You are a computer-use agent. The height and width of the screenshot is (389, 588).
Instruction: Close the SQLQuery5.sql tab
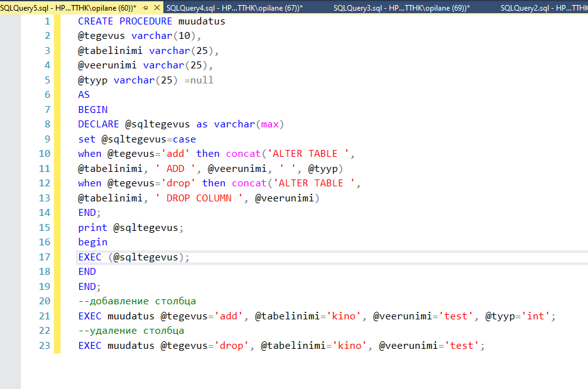tap(157, 7)
